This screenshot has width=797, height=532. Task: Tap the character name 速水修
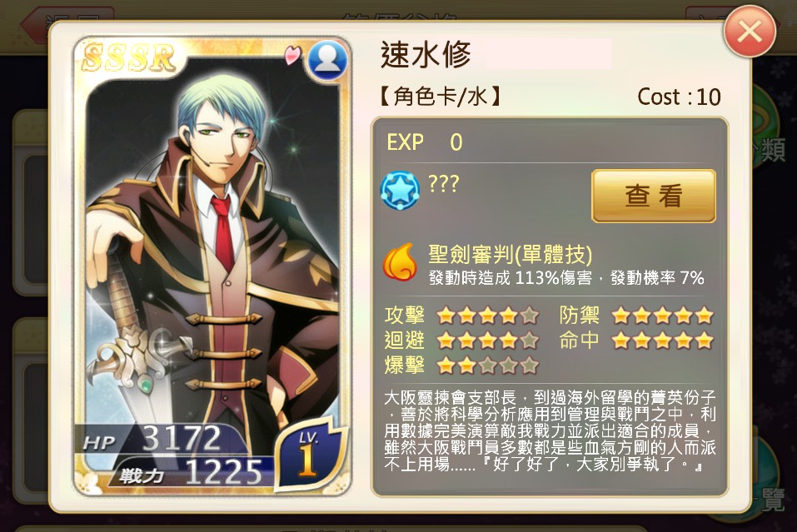[x=426, y=54]
